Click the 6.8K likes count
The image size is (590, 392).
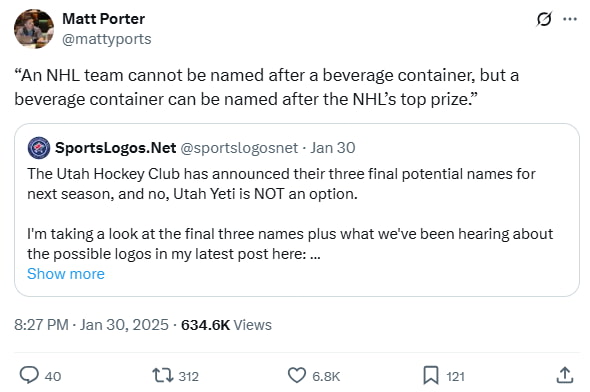click(326, 376)
